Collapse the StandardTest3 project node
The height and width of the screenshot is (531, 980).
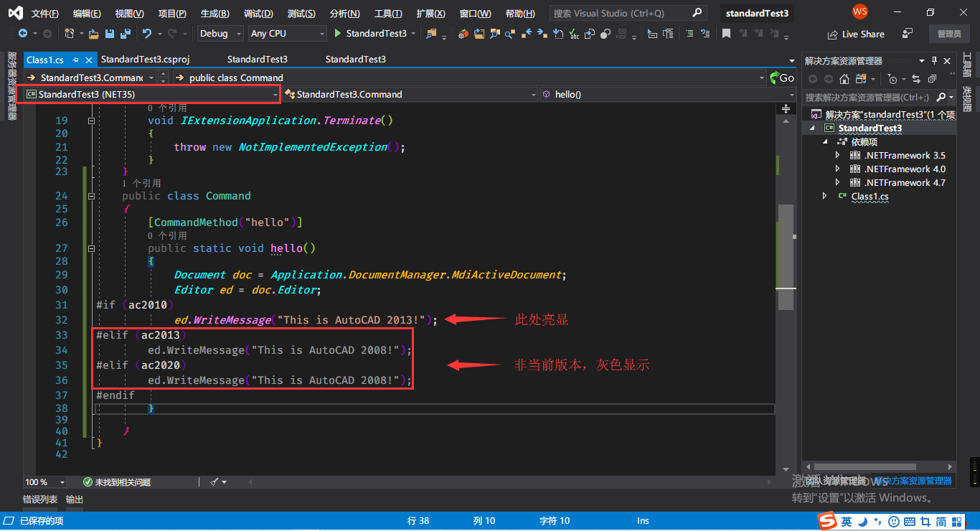(x=813, y=128)
